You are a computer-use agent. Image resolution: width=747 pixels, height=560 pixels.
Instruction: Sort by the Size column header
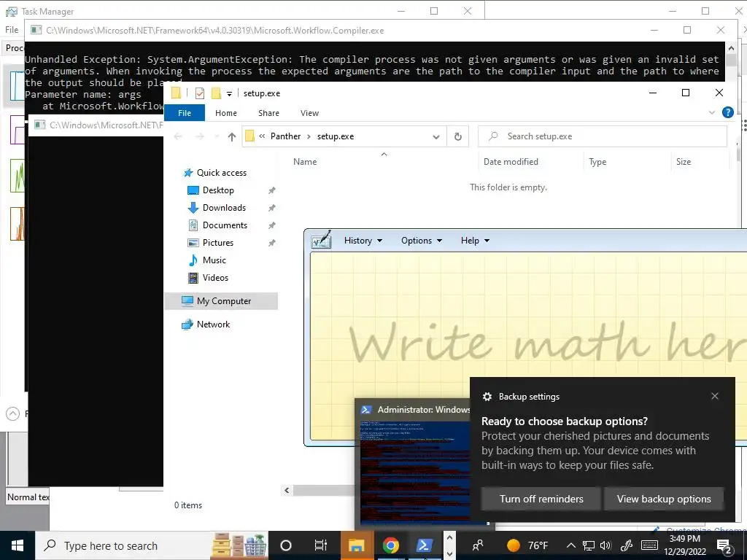pos(683,162)
